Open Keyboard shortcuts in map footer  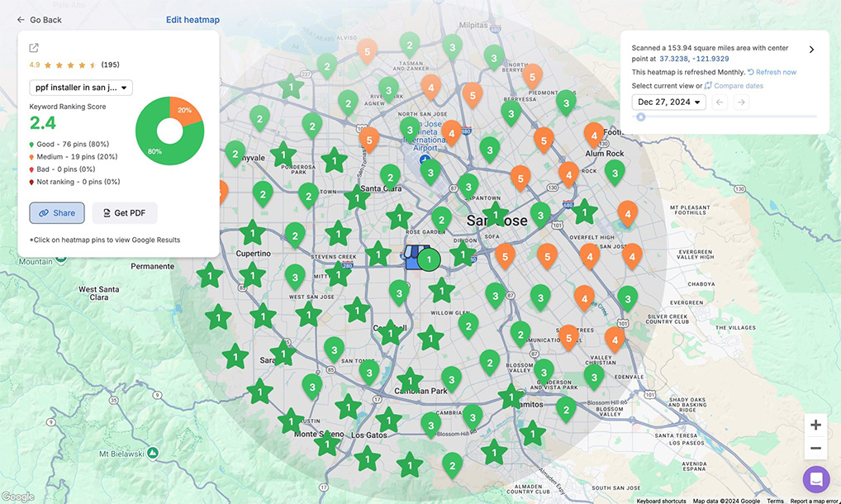[661, 501]
